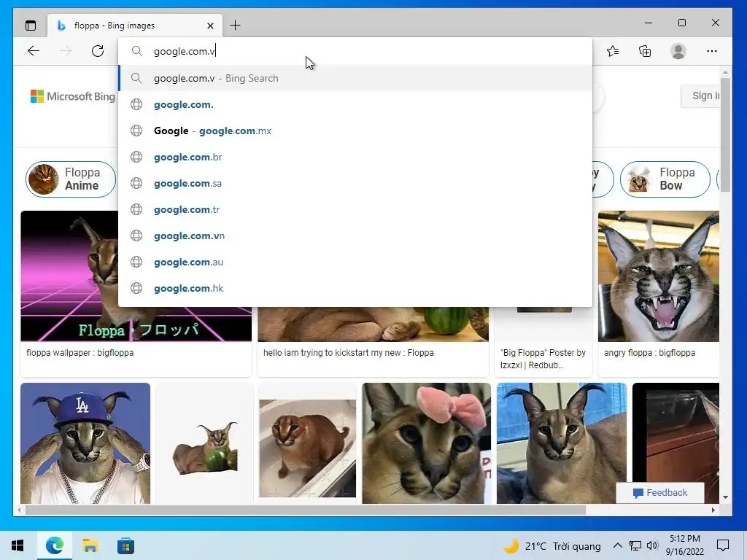Reload the page with the refresh icon
The width and height of the screenshot is (747, 560).
point(98,51)
